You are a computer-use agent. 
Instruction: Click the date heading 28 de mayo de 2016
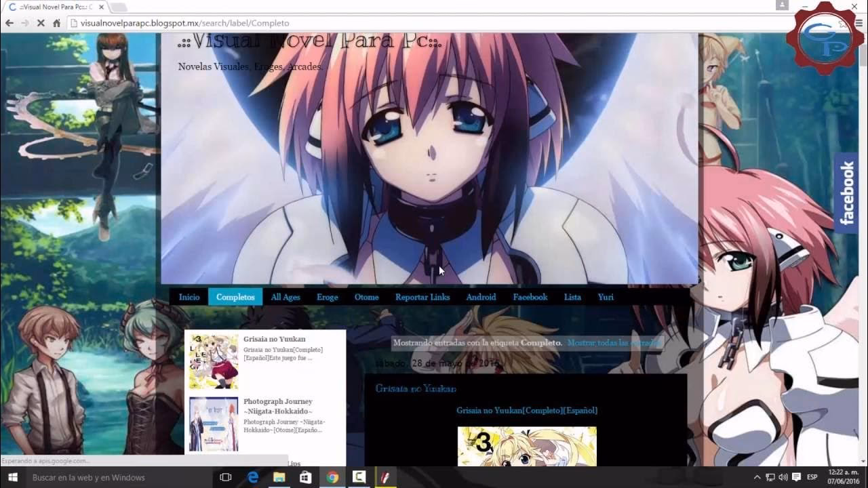tap(439, 364)
